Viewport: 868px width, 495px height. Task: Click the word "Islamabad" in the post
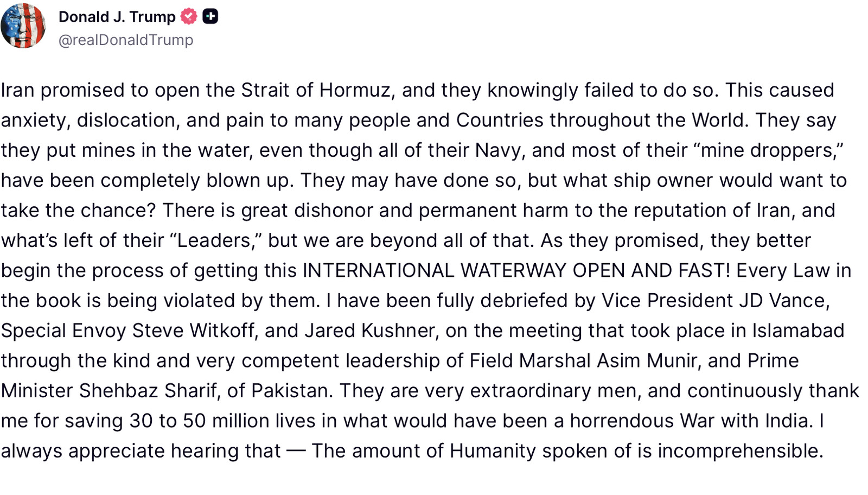pyautogui.click(x=797, y=331)
